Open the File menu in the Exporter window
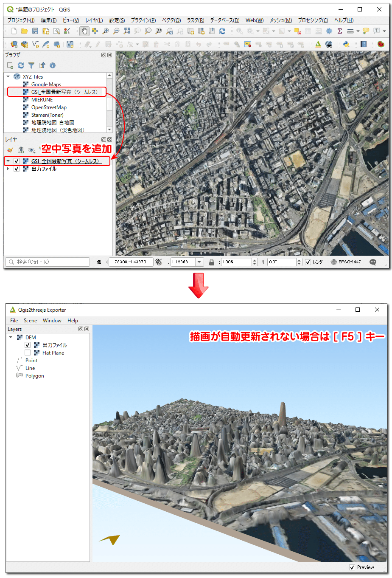This screenshot has width=392, height=578. coord(14,321)
